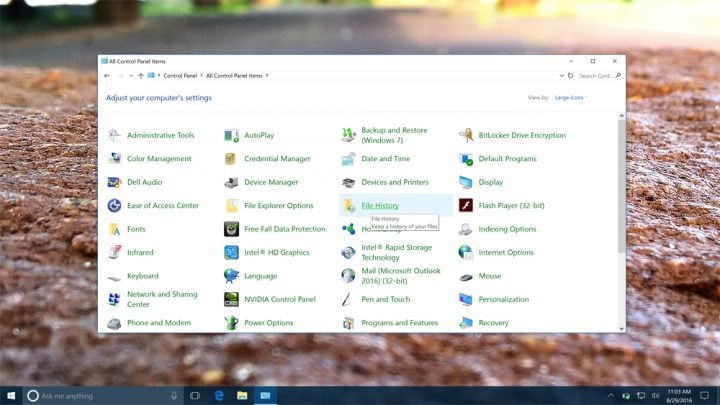
Task: Open Programs and Features link
Action: coord(399,323)
